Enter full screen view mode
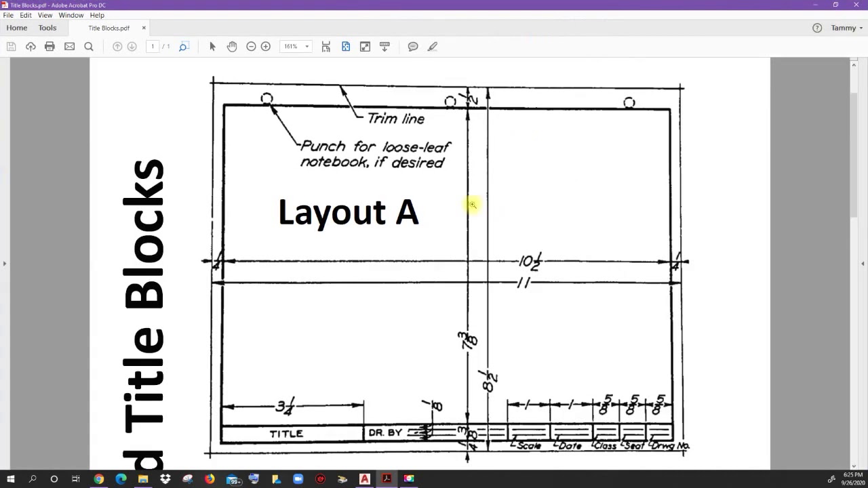The width and height of the screenshot is (868, 488). (x=365, y=46)
